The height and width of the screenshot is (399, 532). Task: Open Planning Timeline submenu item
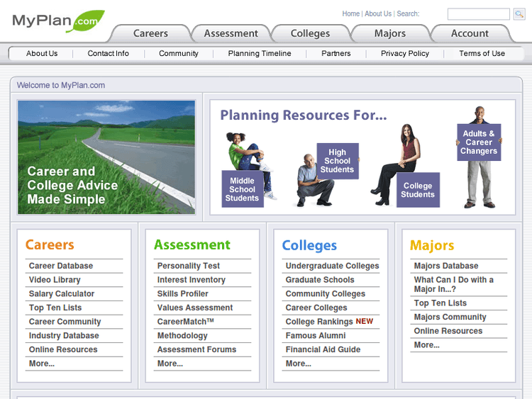pyautogui.click(x=260, y=53)
